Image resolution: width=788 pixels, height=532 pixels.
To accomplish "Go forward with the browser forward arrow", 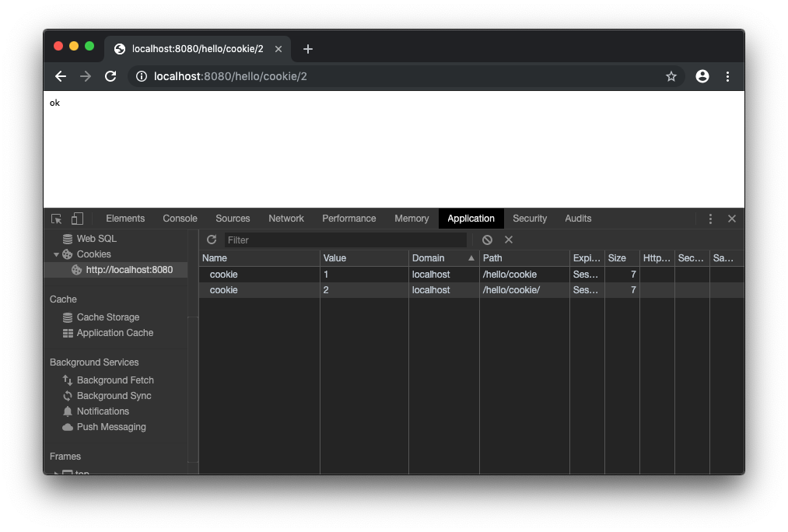I will click(x=86, y=76).
